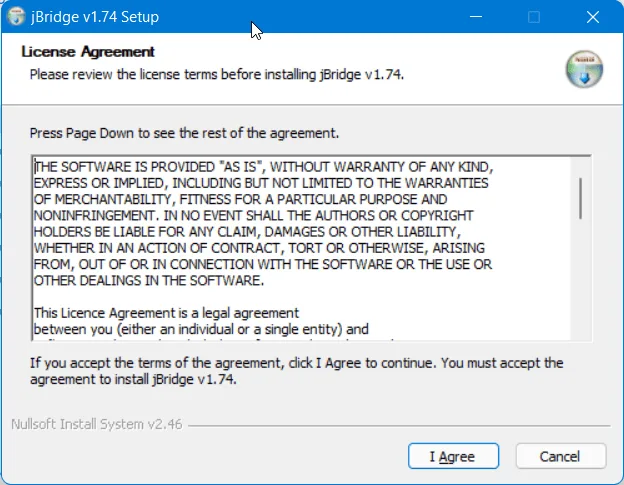Viewport: 624px width, 485px height.
Task: Click the line starting "NONINFRINGEMENT. IN NO EVENT"
Action: [x=254, y=215]
